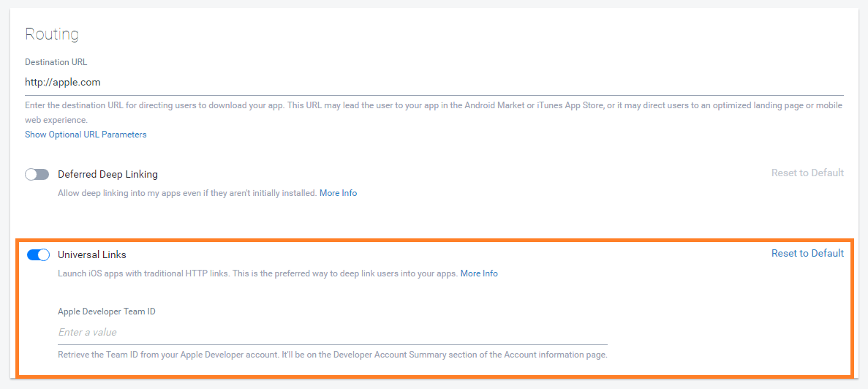Disable the Universal Links toggle

(x=38, y=254)
